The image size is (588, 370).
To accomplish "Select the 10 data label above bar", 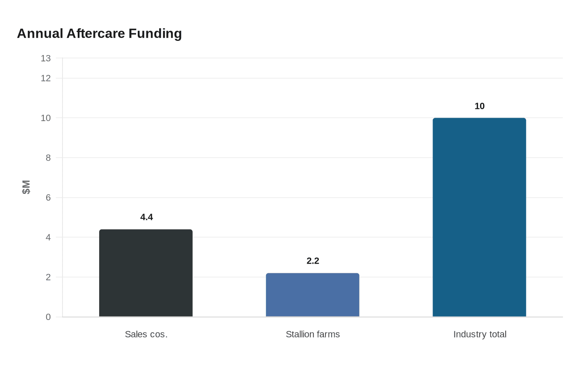I will coord(480,106).
